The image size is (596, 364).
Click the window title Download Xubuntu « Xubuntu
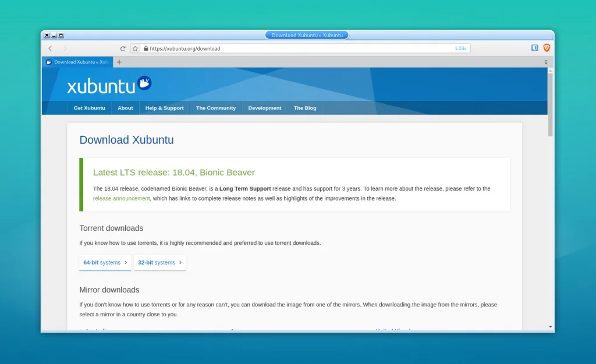click(307, 35)
